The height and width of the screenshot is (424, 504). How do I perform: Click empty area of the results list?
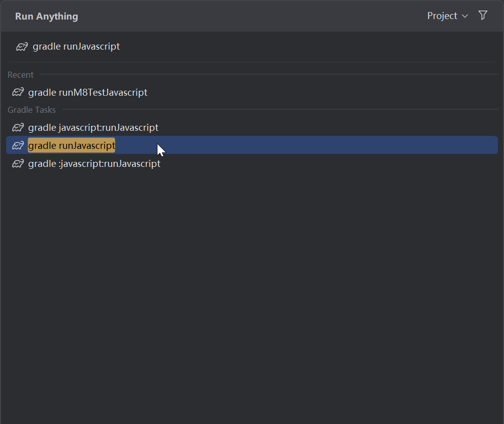click(x=252, y=289)
